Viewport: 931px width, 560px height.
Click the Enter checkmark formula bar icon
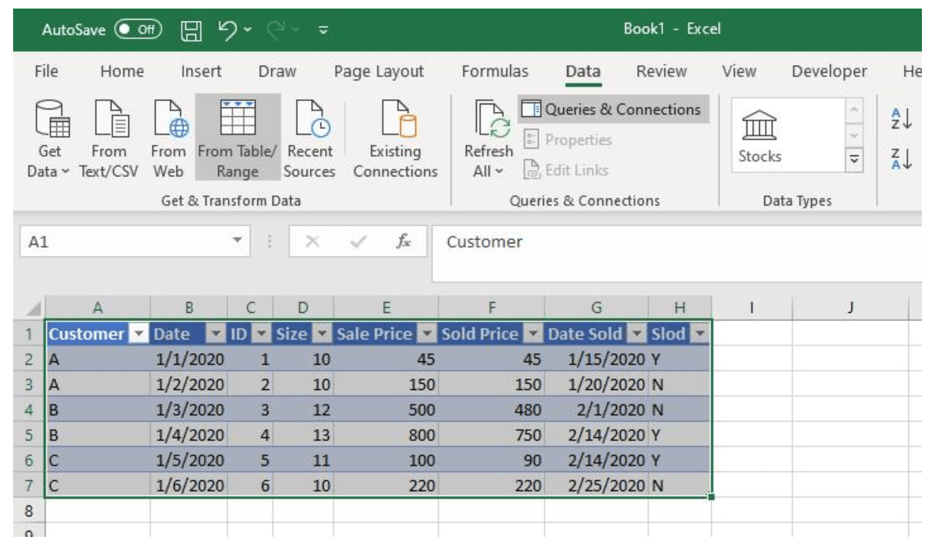click(358, 242)
